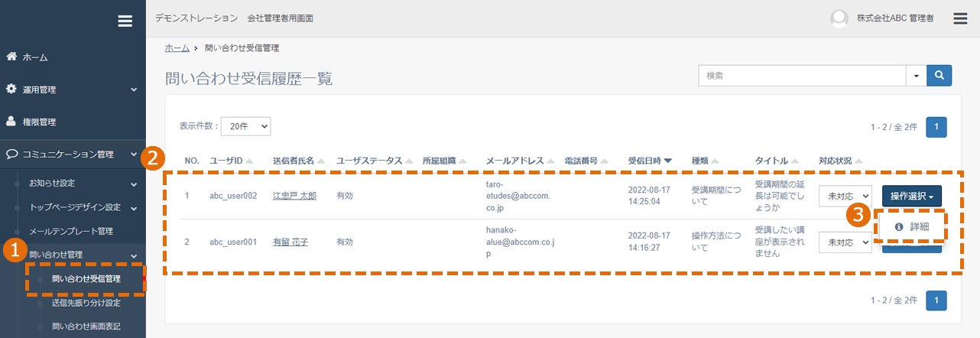The height and width of the screenshot is (338, 980).
Task: Click the ホーム breadcrumb link
Action: 177,47
